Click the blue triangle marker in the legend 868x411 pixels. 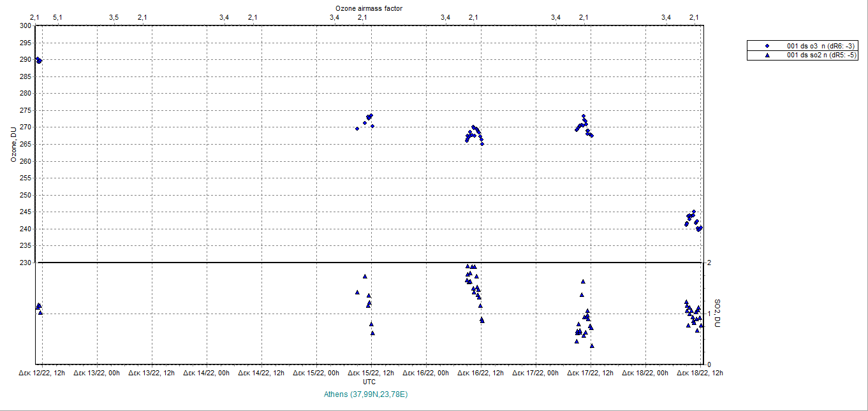[767, 55]
